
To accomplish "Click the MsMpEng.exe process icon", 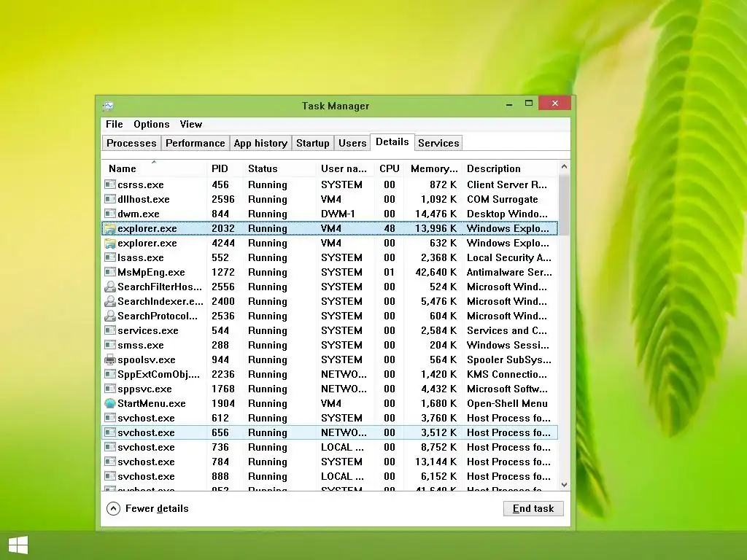I will (x=110, y=272).
